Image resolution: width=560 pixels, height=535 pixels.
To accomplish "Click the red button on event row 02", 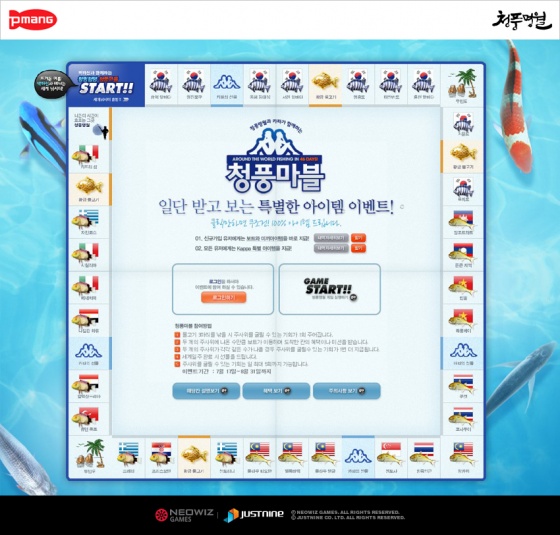I will click(358, 248).
